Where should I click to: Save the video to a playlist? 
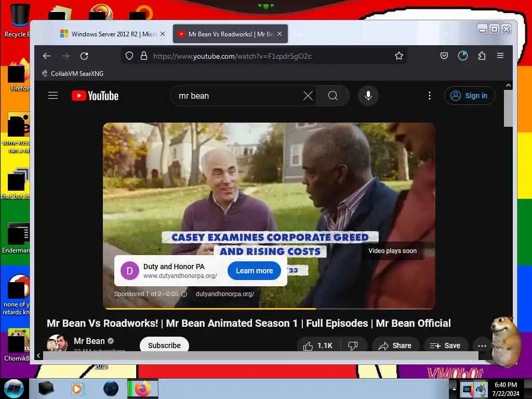pos(445,345)
